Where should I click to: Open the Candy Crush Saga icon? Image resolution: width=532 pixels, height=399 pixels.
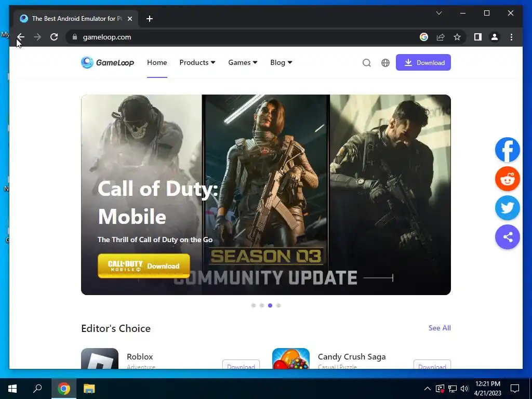pos(291,358)
